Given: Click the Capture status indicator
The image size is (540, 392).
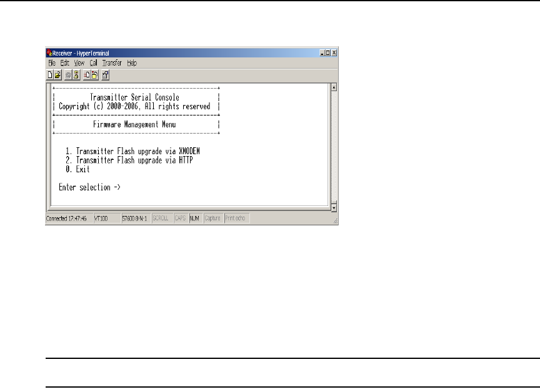Looking at the screenshot, I should point(213,218).
